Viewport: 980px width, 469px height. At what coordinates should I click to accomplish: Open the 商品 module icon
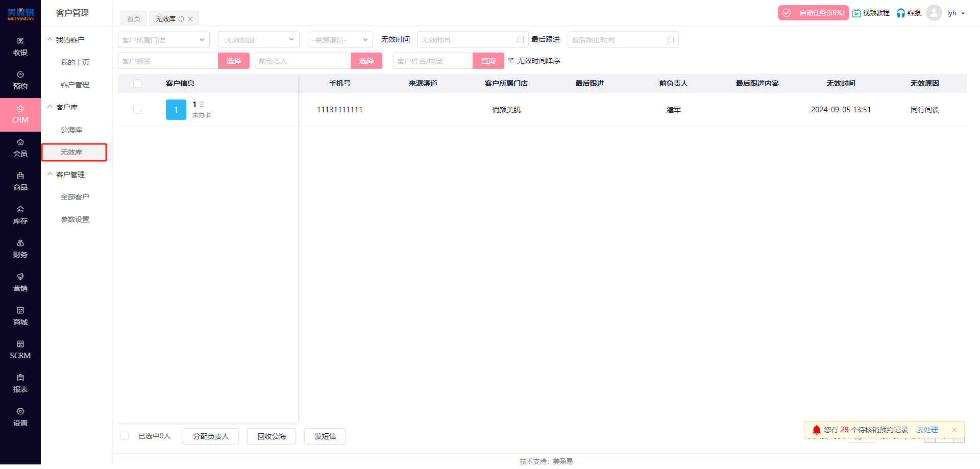pos(20,181)
